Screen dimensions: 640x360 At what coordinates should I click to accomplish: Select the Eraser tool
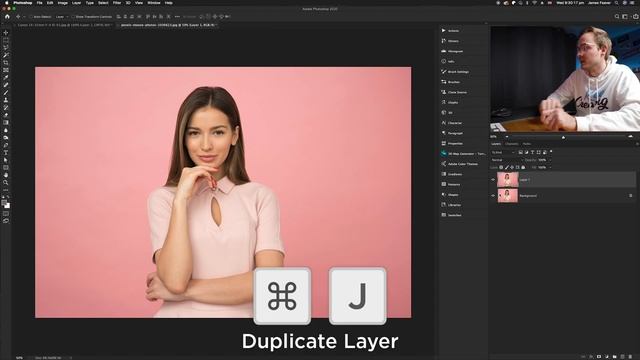coord(6,115)
